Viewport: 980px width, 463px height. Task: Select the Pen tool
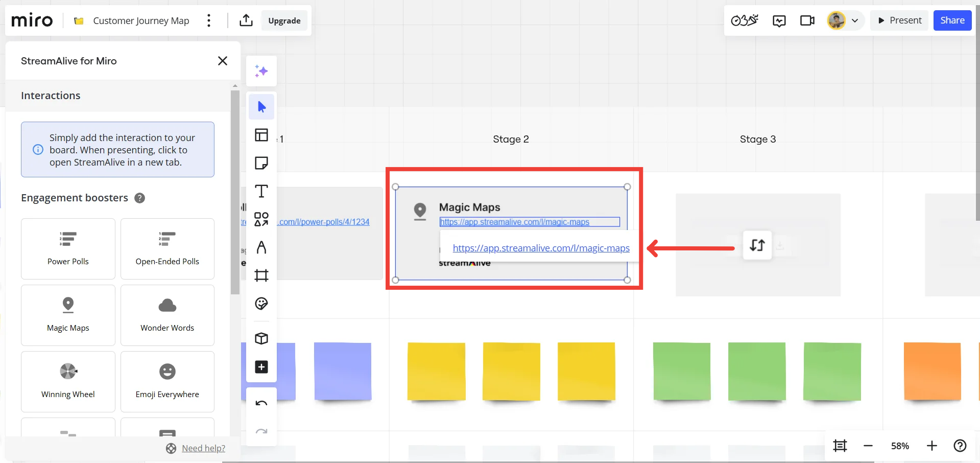261,247
